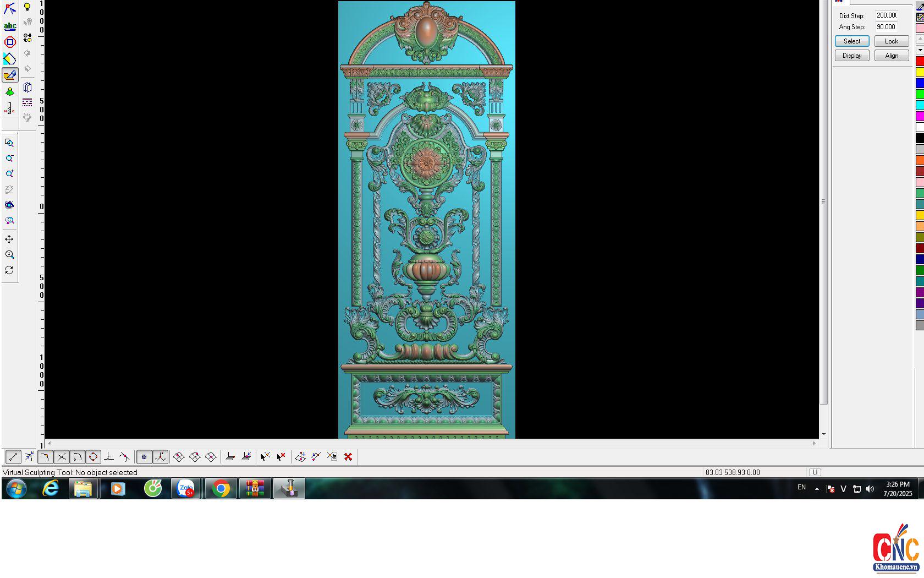Click the Select button in side panel
924x578 pixels.
click(852, 41)
